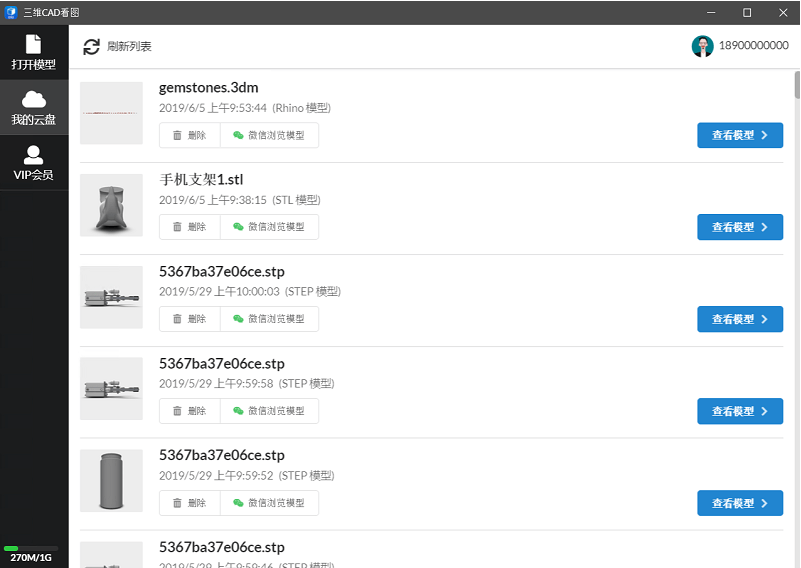View the gemstones.3dm model
The width and height of the screenshot is (801, 568).
pos(739,135)
